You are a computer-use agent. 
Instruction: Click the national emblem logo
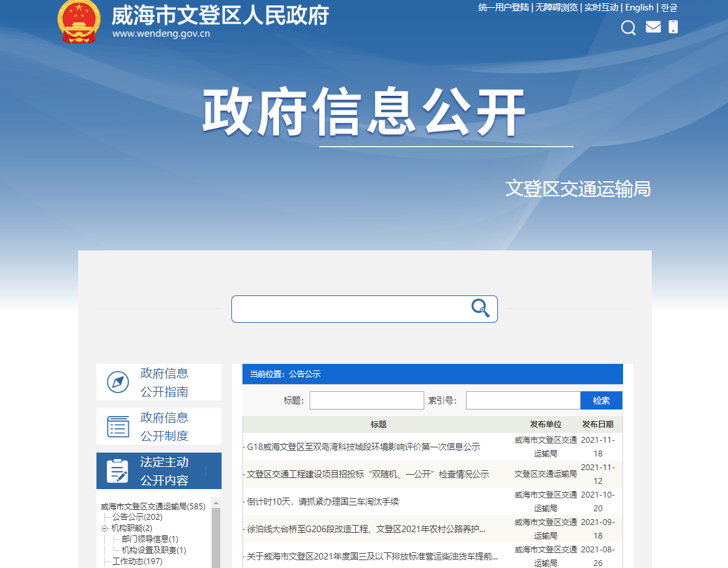[x=79, y=21]
